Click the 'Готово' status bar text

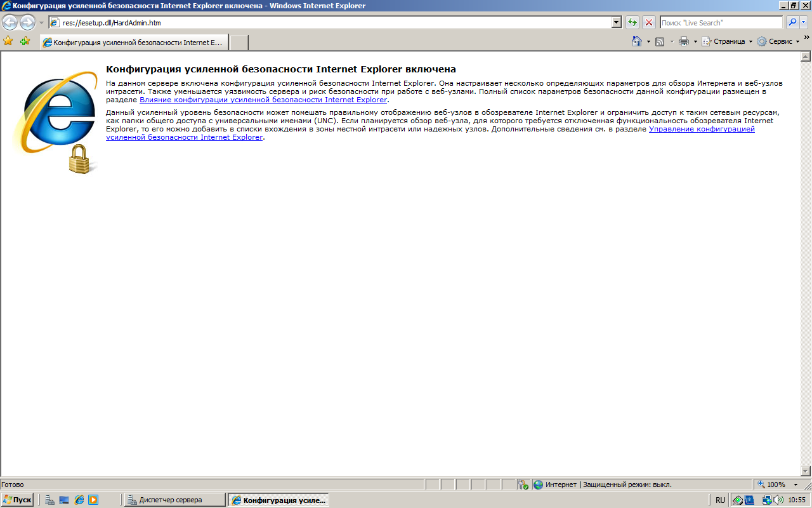[x=13, y=485]
